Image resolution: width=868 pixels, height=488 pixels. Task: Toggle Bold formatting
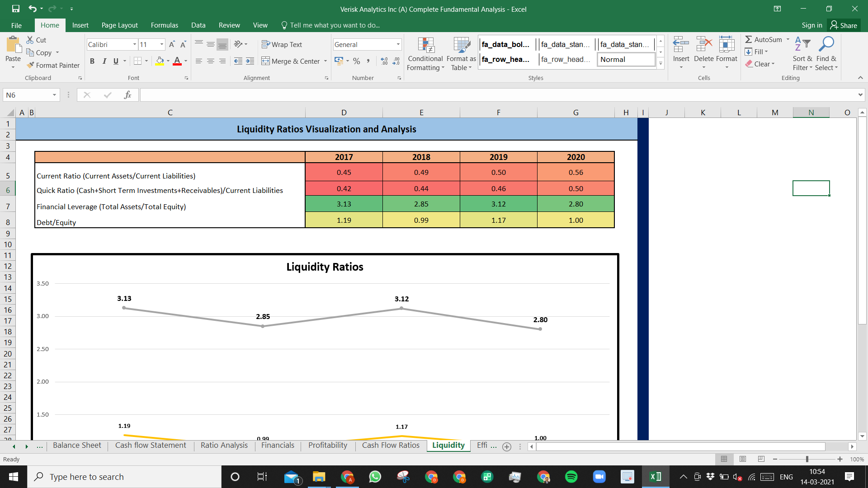92,61
